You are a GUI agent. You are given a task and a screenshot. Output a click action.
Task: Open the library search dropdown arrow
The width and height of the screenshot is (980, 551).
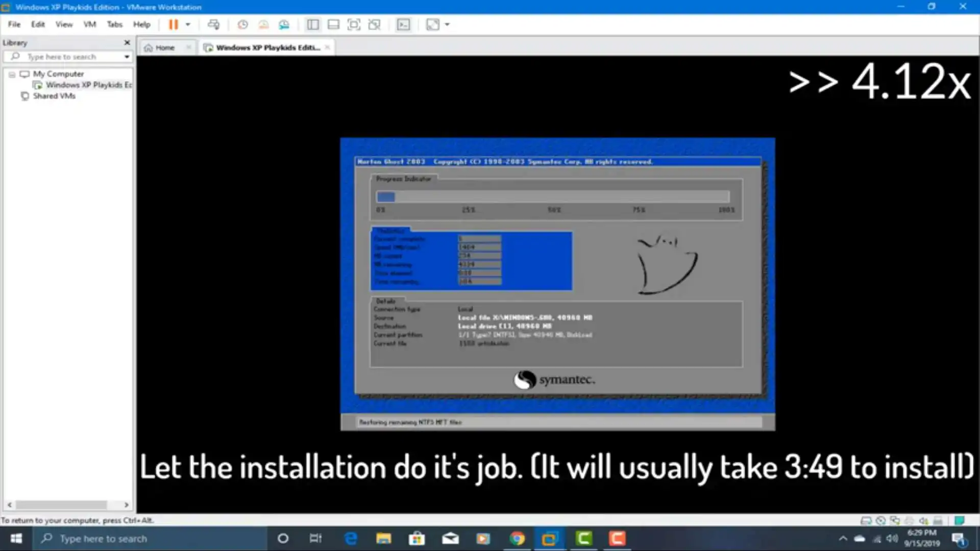point(127,57)
